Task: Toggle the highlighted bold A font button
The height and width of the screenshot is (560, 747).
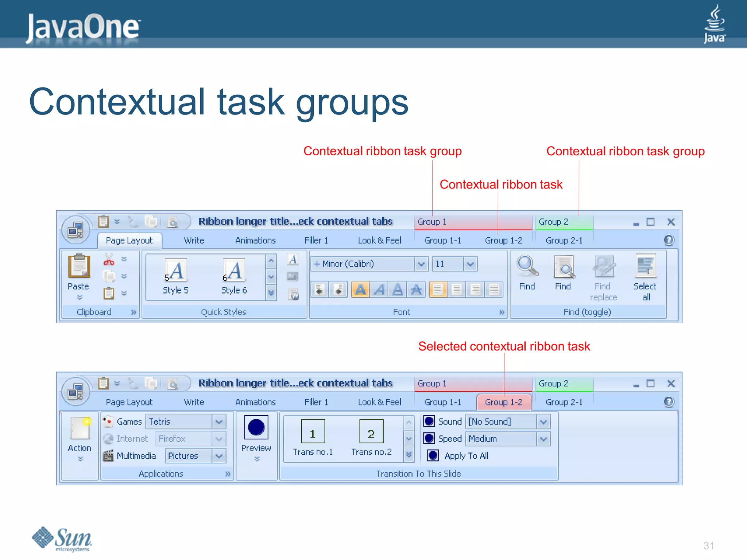Action: [x=360, y=290]
